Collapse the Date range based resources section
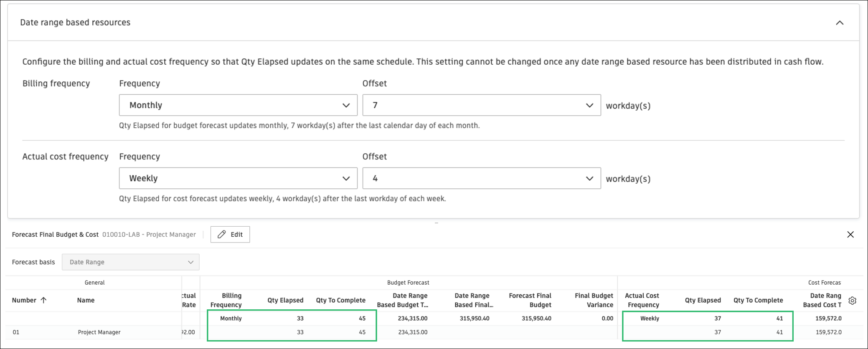This screenshot has width=868, height=349. (840, 23)
